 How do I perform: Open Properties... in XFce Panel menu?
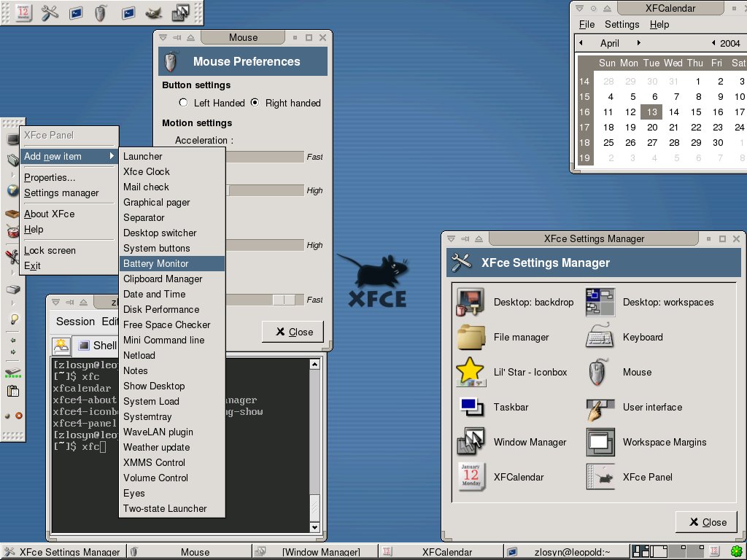click(69, 178)
